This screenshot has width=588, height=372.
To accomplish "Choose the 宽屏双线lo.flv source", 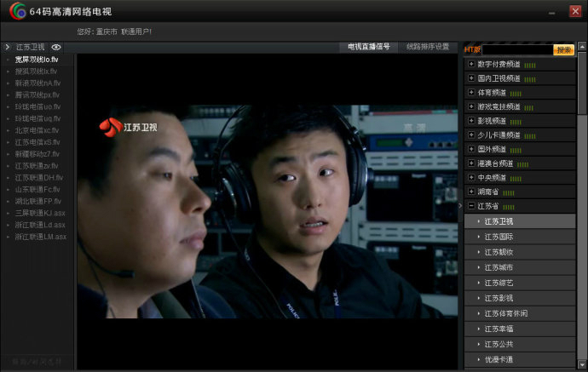I will [37, 60].
